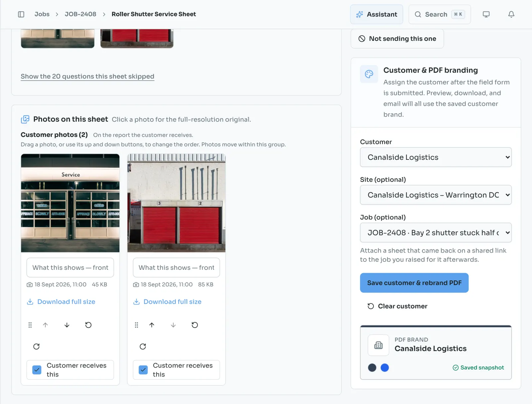Image resolution: width=532 pixels, height=404 pixels.
Task: Download full size of red shutters photo
Action: pos(167,302)
